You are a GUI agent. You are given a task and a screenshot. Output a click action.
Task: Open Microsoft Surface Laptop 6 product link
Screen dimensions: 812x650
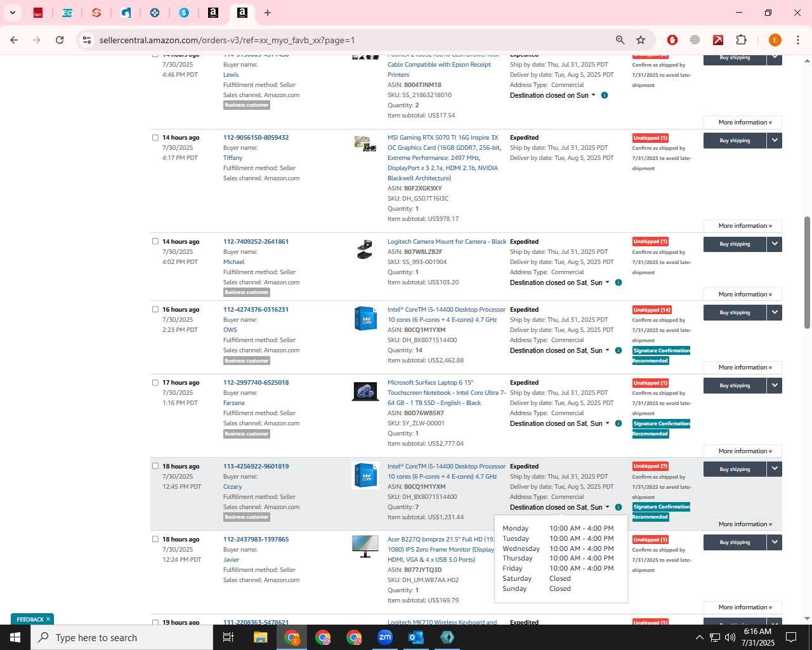[447, 393]
